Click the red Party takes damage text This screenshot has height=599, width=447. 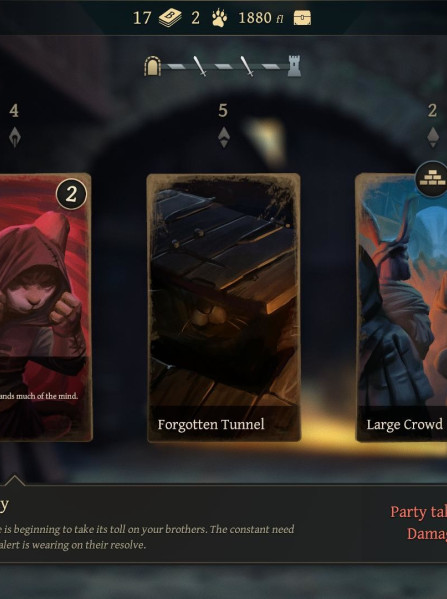click(418, 523)
